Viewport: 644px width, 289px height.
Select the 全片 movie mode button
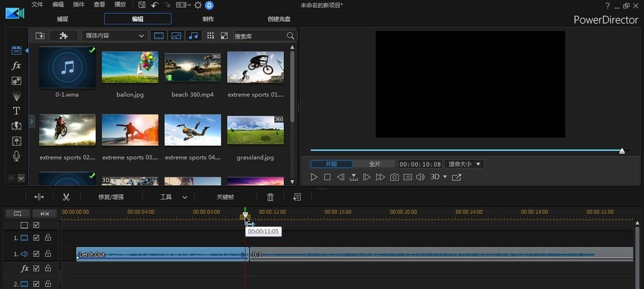pyautogui.click(x=374, y=164)
